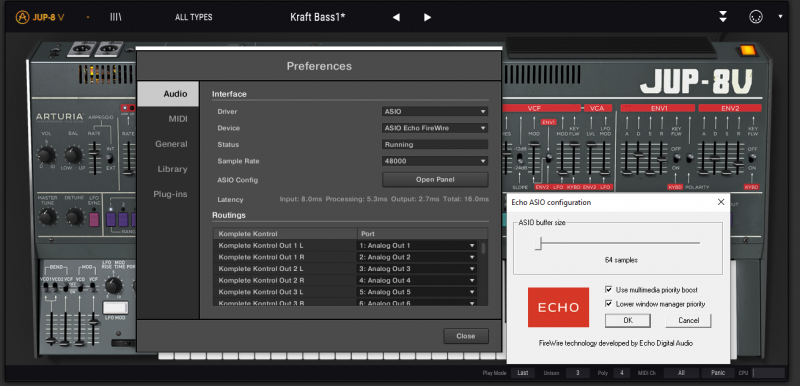Open port dropdown for 3: Analog Out 3
Viewport: 800px width, 386px height.
(x=416, y=269)
